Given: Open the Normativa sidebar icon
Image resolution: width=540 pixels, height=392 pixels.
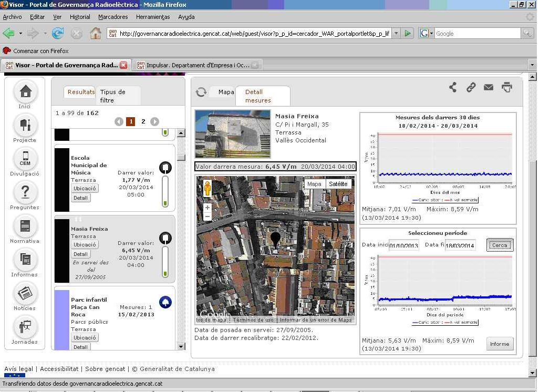Looking at the screenshot, I should tap(25, 226).
